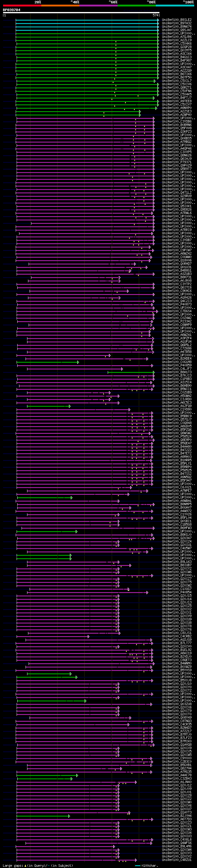Select hit label UniRef100_Q5FVV8
The height and width of the screenshot is (868, 197).
177,128
